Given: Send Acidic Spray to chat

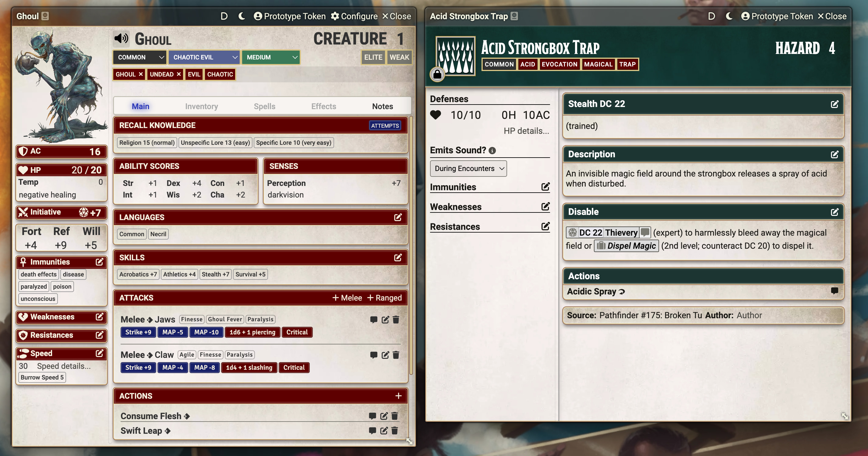Looking at the screenshot, I should tap(834, 291).
